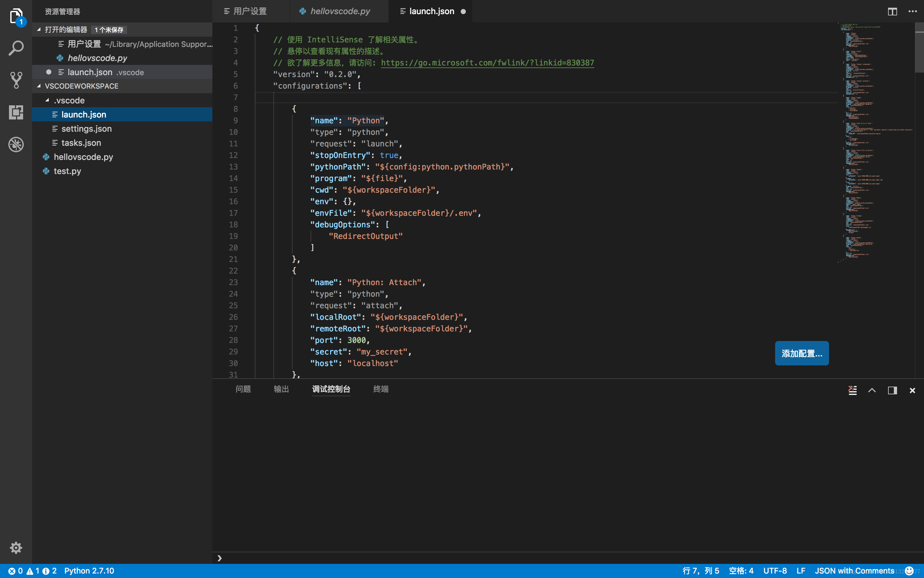
Task: Click the minimap code overview
Action: [876, 142]
